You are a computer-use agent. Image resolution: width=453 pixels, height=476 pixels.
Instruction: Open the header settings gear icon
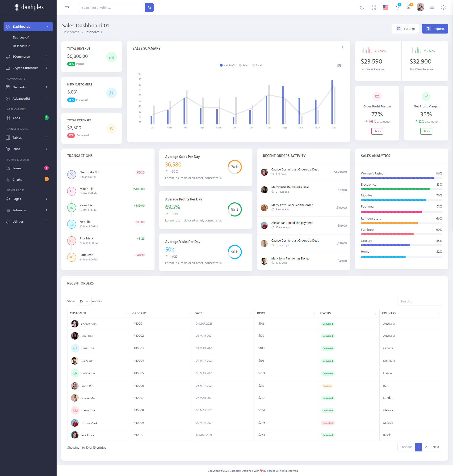pyautogui.click(x=443, y=8)
